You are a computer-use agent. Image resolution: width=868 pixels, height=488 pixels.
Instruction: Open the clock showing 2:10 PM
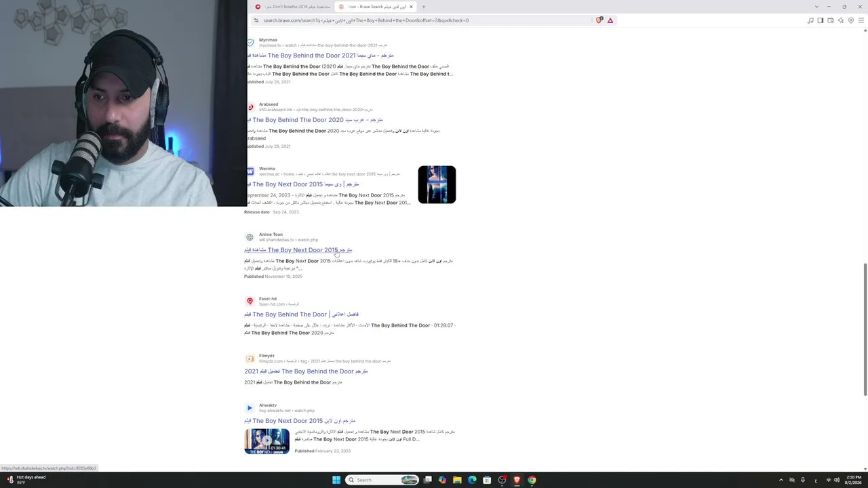coord(852,480)
